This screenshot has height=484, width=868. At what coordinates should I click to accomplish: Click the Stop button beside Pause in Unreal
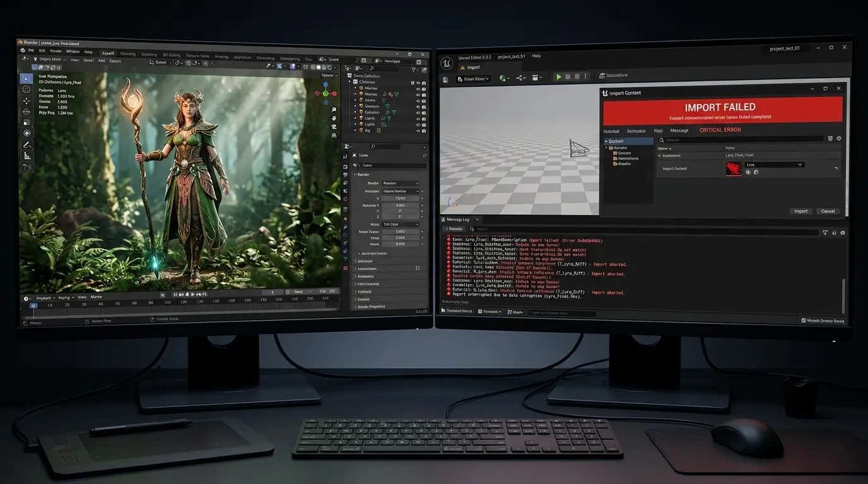[x=576, y=77]
